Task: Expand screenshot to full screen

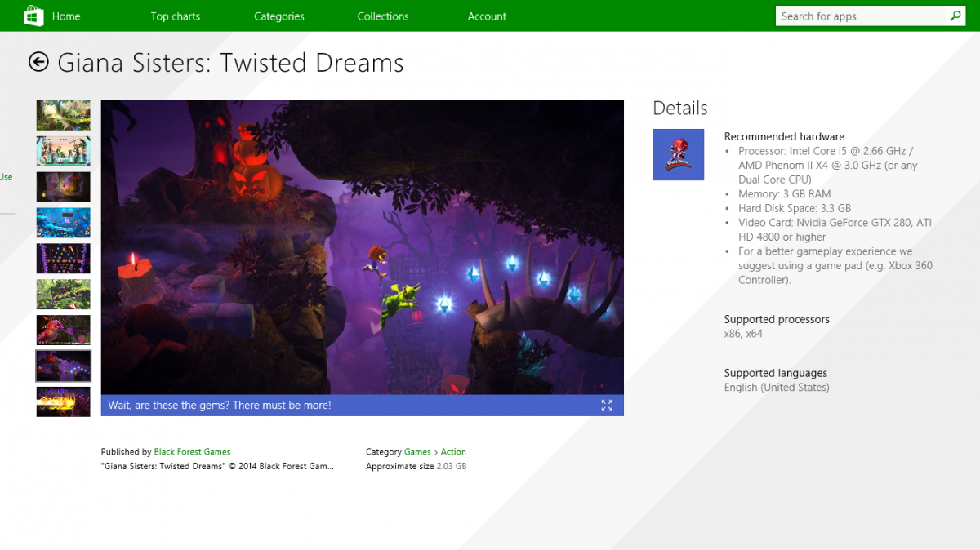Action: click(x=607, y=406)
